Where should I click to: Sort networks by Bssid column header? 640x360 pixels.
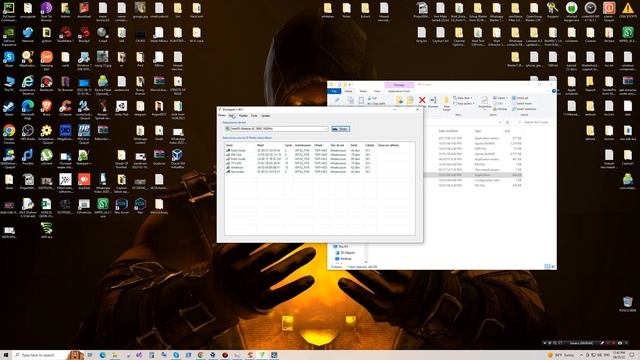(260, 145)
